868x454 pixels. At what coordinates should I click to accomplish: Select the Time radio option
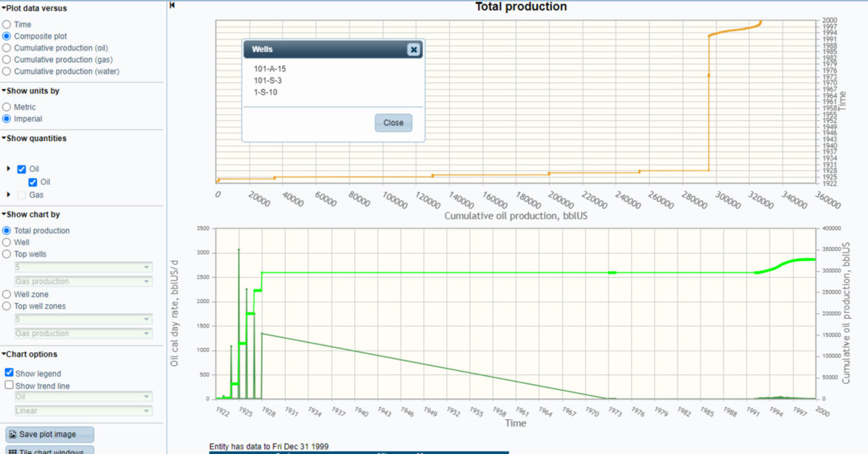pyautogui.click(x=7, y=25)
